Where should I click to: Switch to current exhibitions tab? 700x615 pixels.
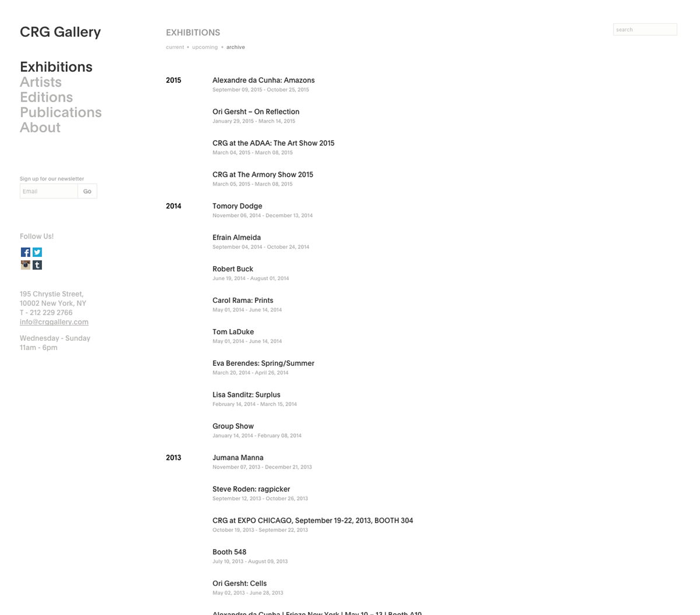[175, 47]
